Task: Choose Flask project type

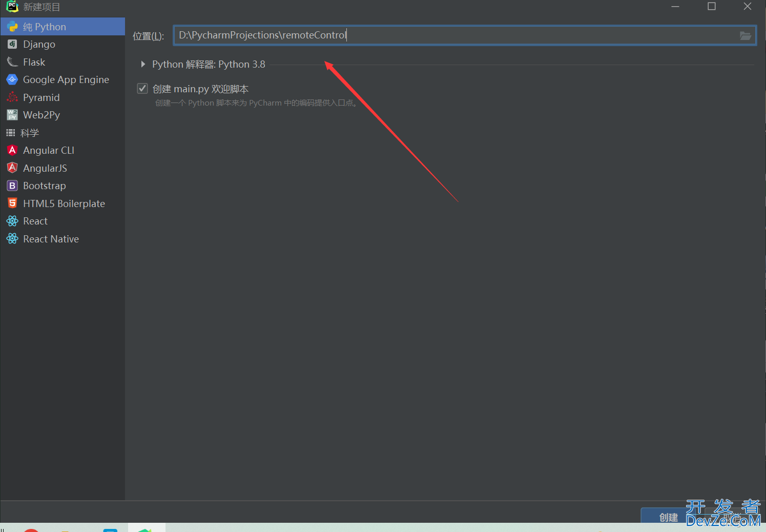Action: click(x=63, y=62)
